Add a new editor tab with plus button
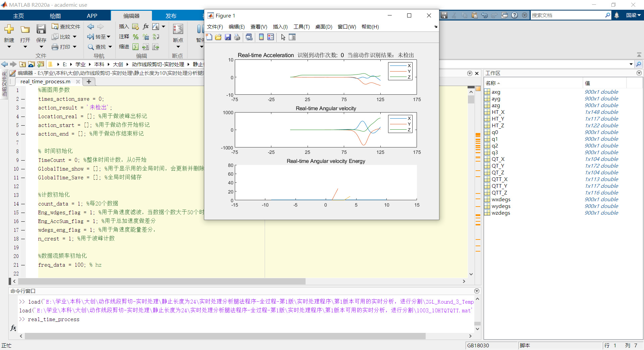 tap(89, 82)
